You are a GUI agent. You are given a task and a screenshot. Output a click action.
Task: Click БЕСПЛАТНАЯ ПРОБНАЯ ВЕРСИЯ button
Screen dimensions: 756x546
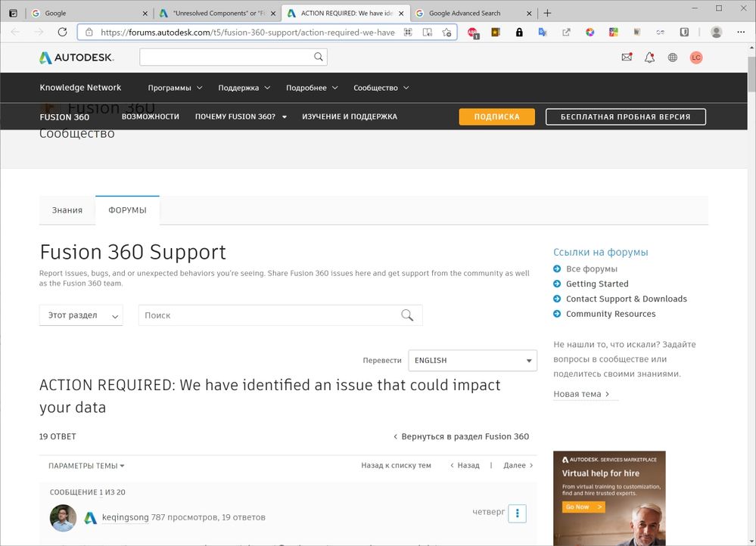tap(625, 116)
